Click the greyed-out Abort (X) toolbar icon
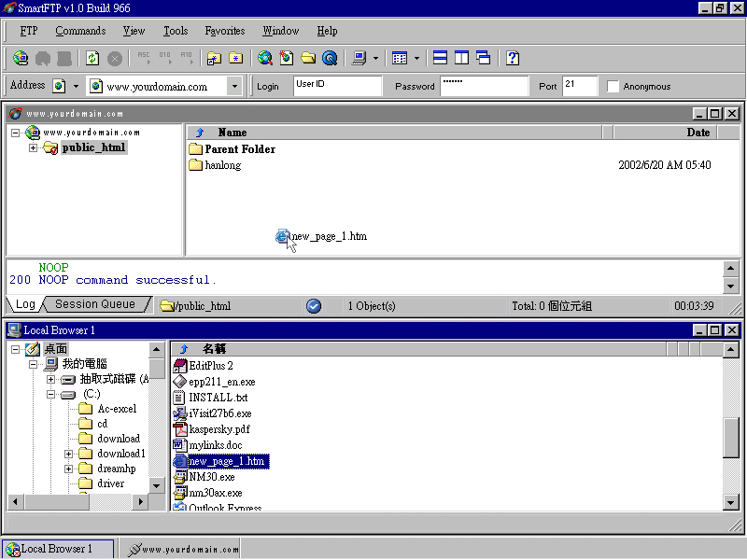747x560 pixels. [114, 59]
